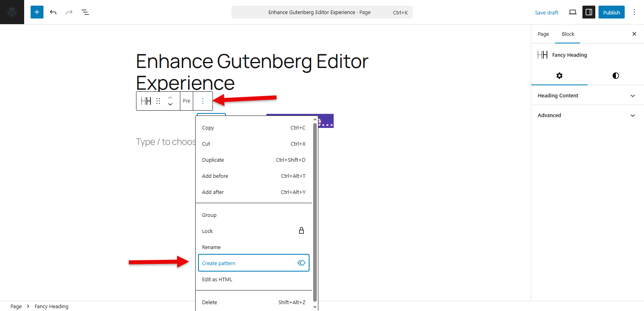Open the block Settings gear tab

coord(559,76)
